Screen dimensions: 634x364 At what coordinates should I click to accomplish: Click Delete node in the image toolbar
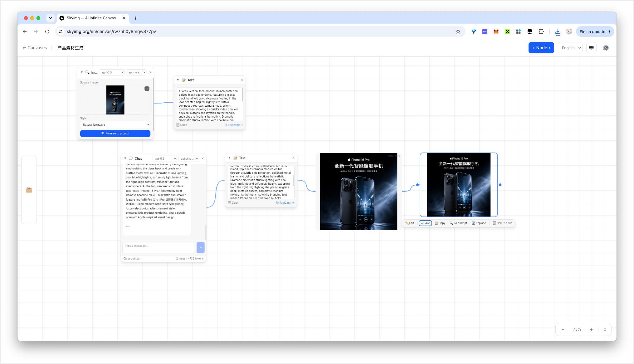(502, 223)
